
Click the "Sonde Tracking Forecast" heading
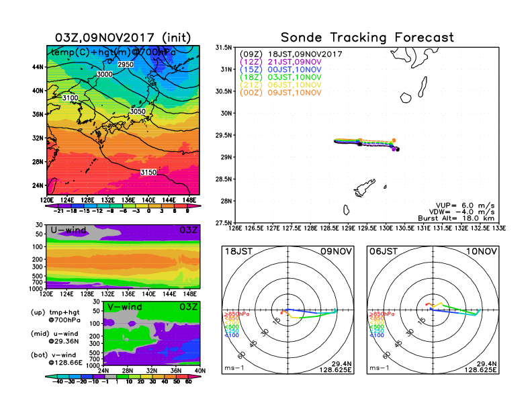click(367, 38)
